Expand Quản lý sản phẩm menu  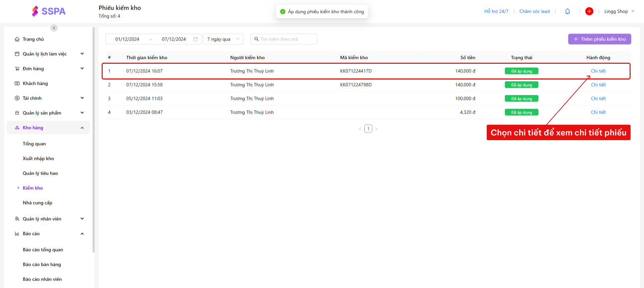coord(82,113)
